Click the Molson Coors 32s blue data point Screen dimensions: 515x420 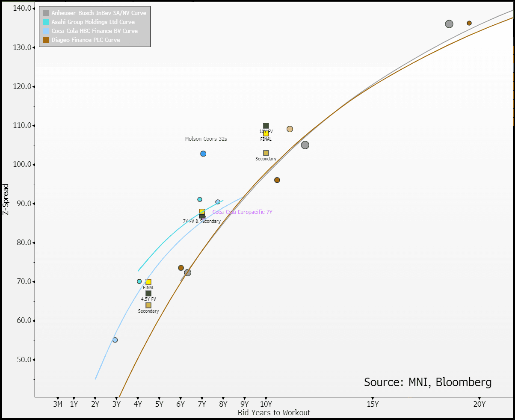point(203,154)
